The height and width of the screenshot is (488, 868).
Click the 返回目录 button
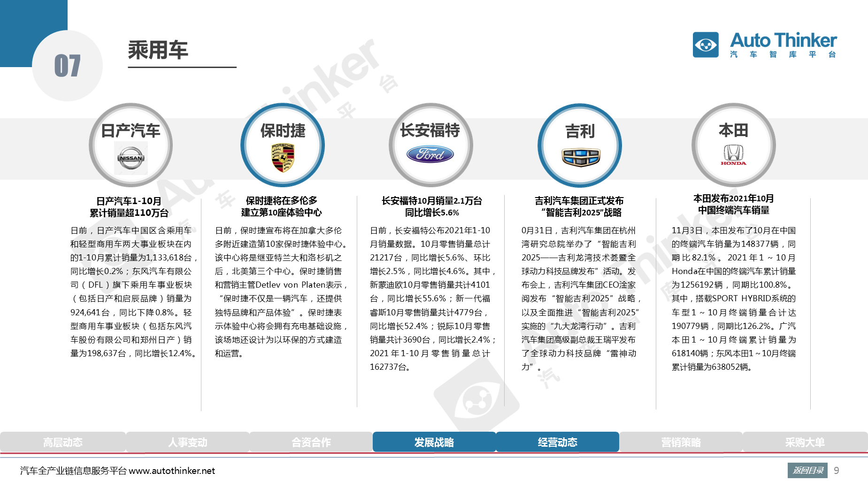coord(808,470)
